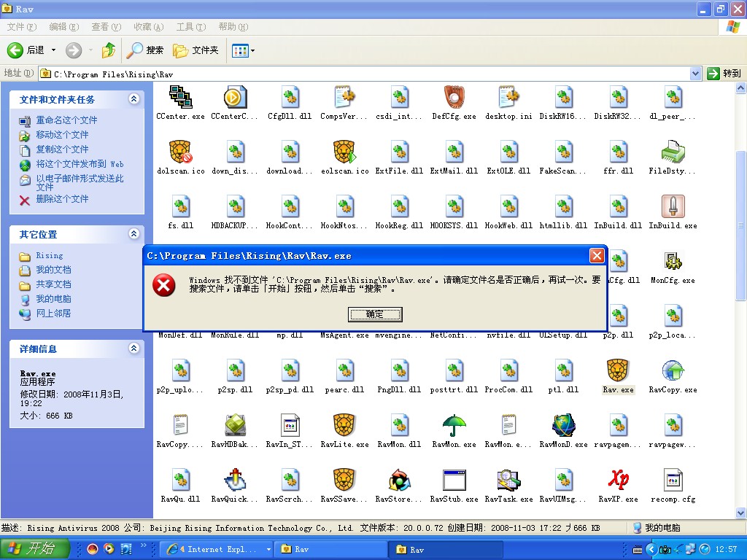747x560 pixels.
Task: Open the 工具 menu
Action: pos(191,27)
